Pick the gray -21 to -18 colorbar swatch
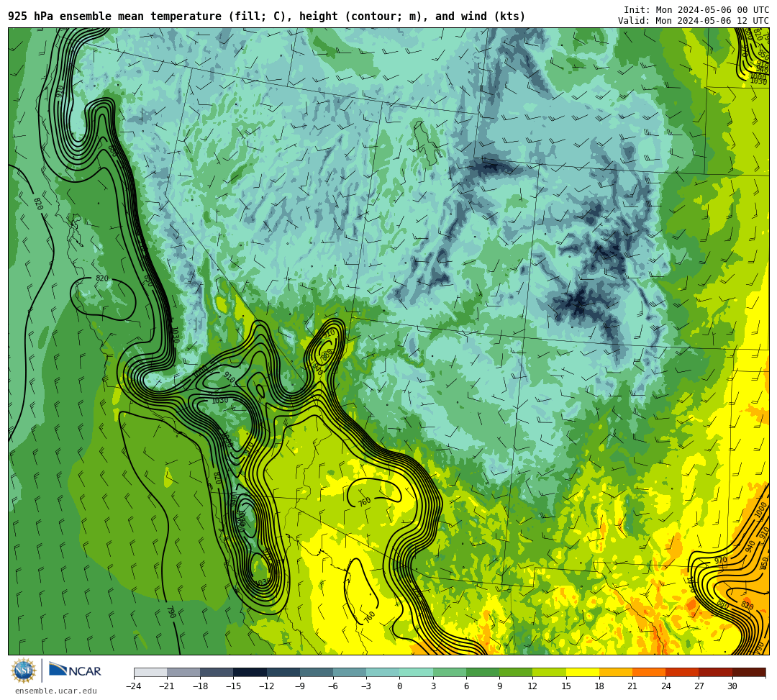The height and width of the screenshot is (700, 777). coord(183,672)
